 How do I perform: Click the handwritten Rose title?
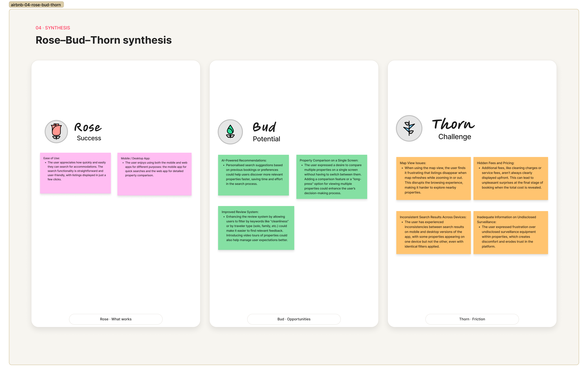pyautogui.click(x=88, y=127)
